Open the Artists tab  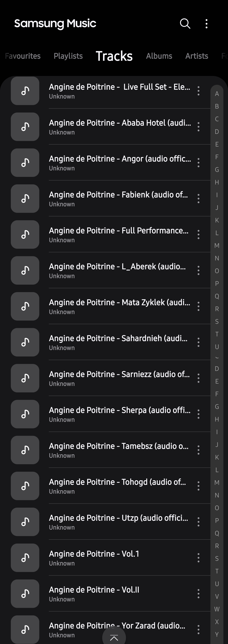(197, 56)
